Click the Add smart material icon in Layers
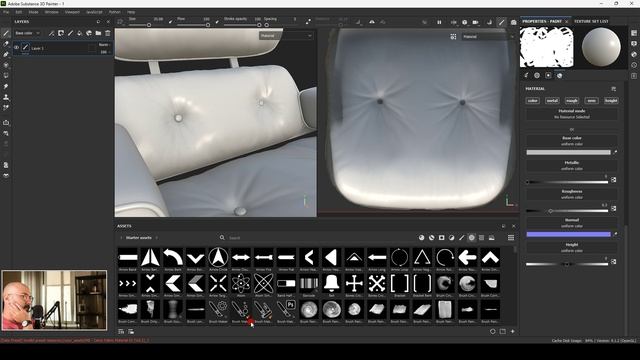Image resolution: width=640 pixels, height=360 pixels. click(x=89, y=33)
